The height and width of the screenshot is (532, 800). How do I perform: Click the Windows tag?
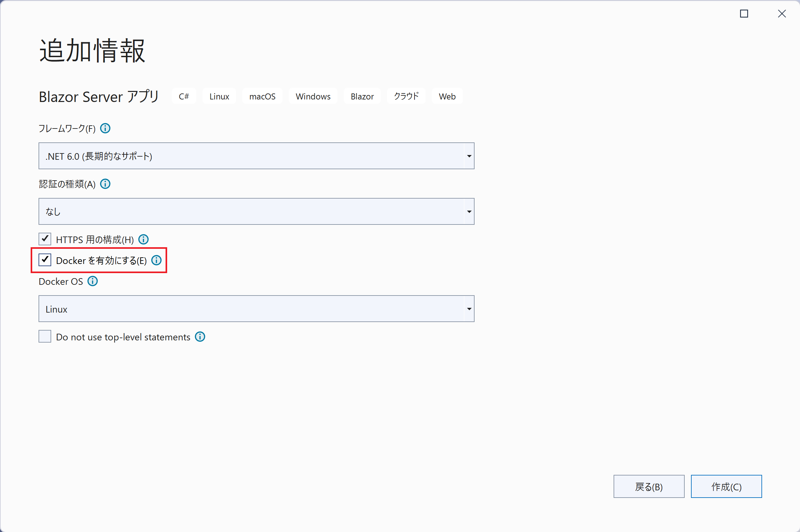313,96
